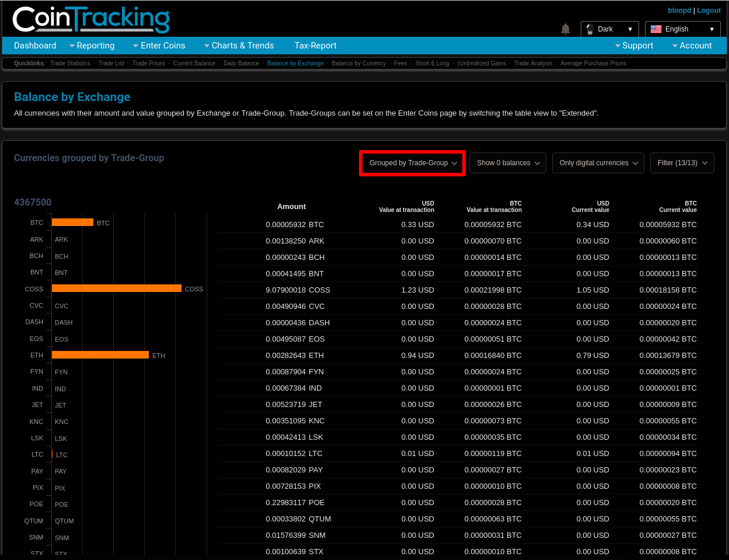729x560 pixels.
Task: Open (Un)realized Gains quicklink
Action: (x=482, y=63)
